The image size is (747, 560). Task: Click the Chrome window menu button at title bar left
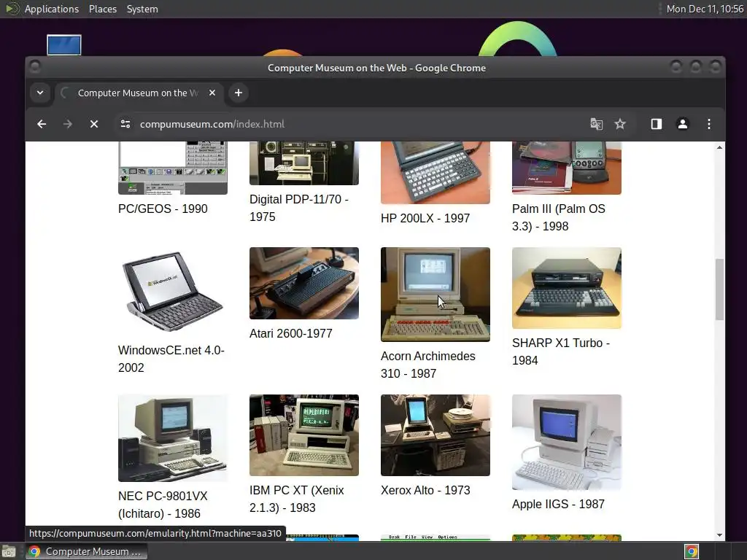[35, 66]
